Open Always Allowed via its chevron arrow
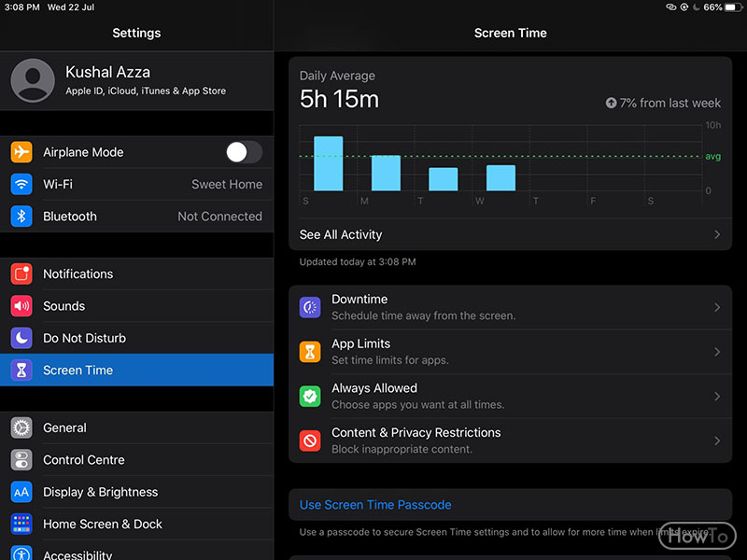The height and width of the screenshot is (560, 747). pyautogui.click(x=717, y=396)
